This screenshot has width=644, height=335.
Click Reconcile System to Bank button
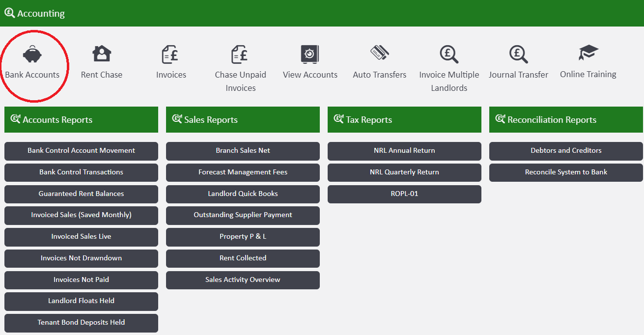(566, 172)
